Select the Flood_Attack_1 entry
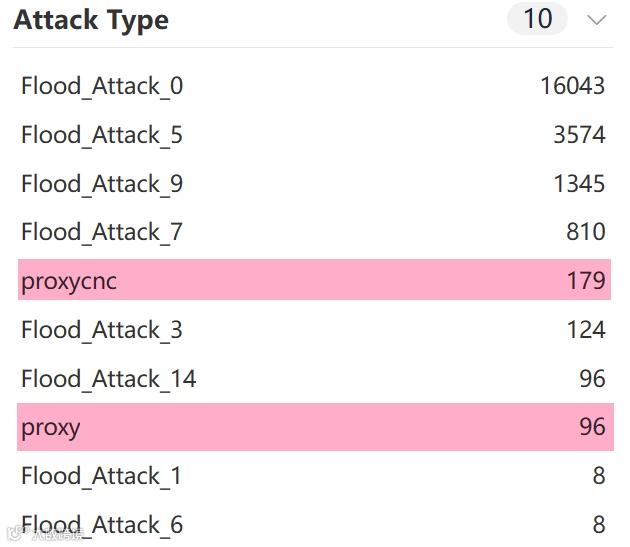This screenshot has width=630, height=547. [314, 476]
